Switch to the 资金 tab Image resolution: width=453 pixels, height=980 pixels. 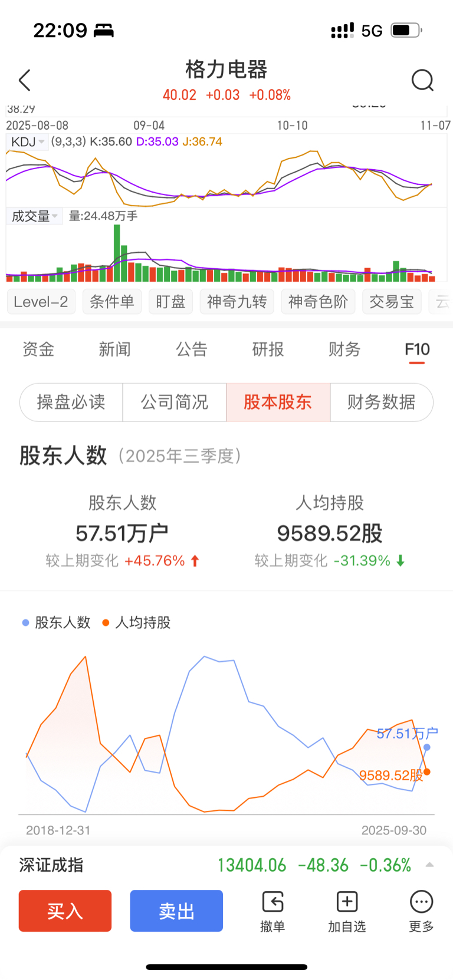(x=38, y=349)
